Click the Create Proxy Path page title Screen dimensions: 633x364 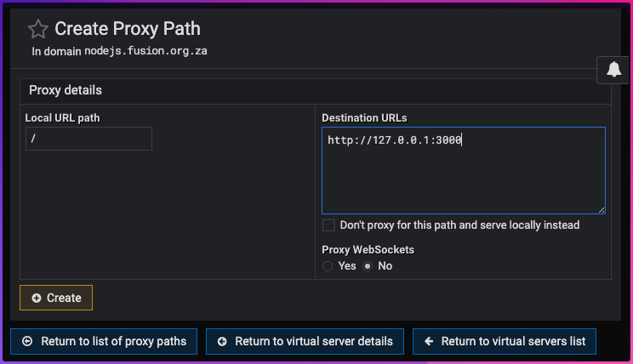pos(128,29)
